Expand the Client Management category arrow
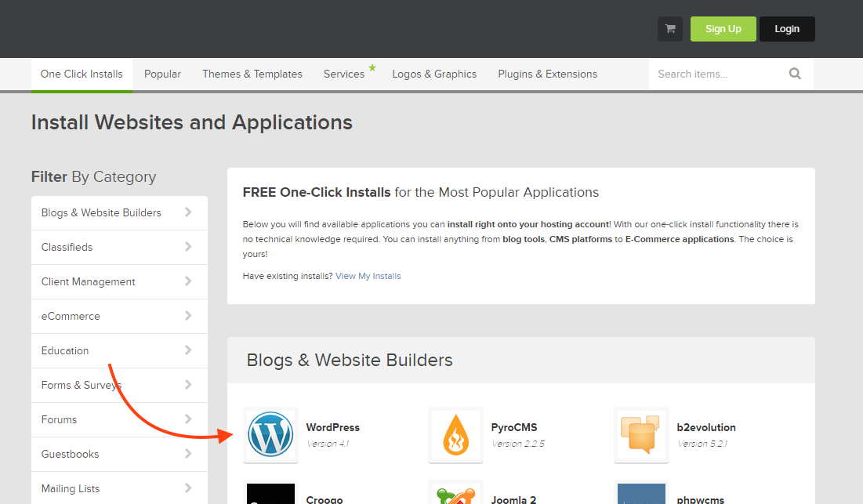 (x=188, y=281)
